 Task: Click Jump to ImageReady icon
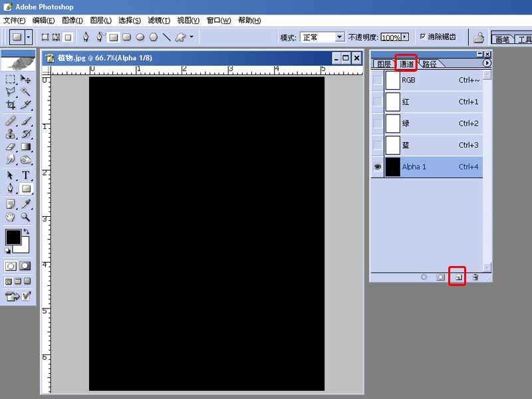point(12,297)
